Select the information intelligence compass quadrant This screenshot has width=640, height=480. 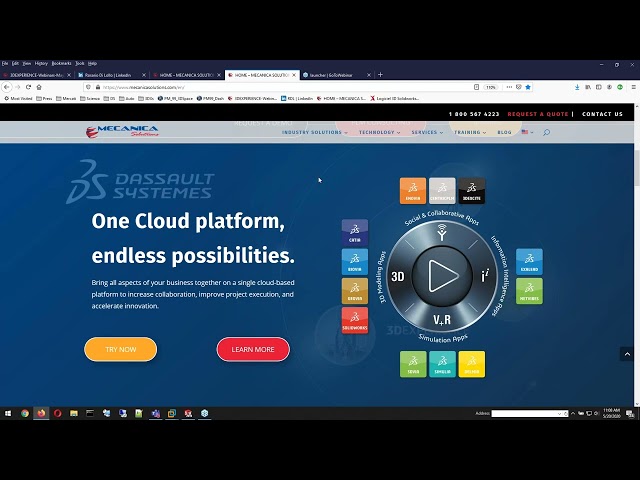485,276
